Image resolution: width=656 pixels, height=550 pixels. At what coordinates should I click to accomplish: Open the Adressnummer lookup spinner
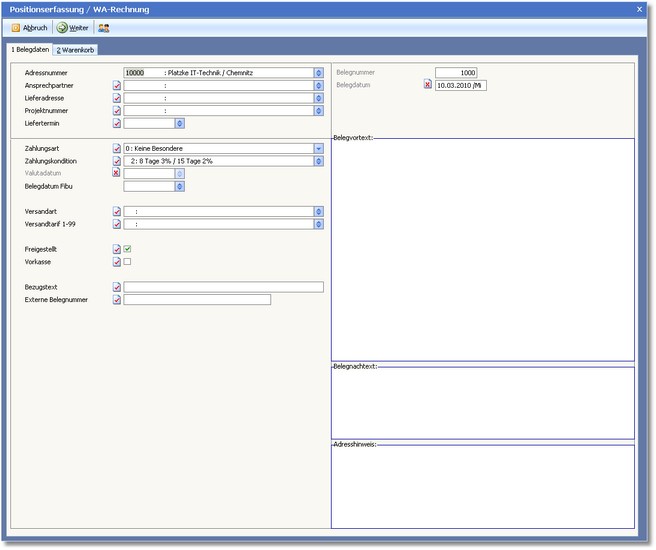pyautogui.click(x=318, y=73)
